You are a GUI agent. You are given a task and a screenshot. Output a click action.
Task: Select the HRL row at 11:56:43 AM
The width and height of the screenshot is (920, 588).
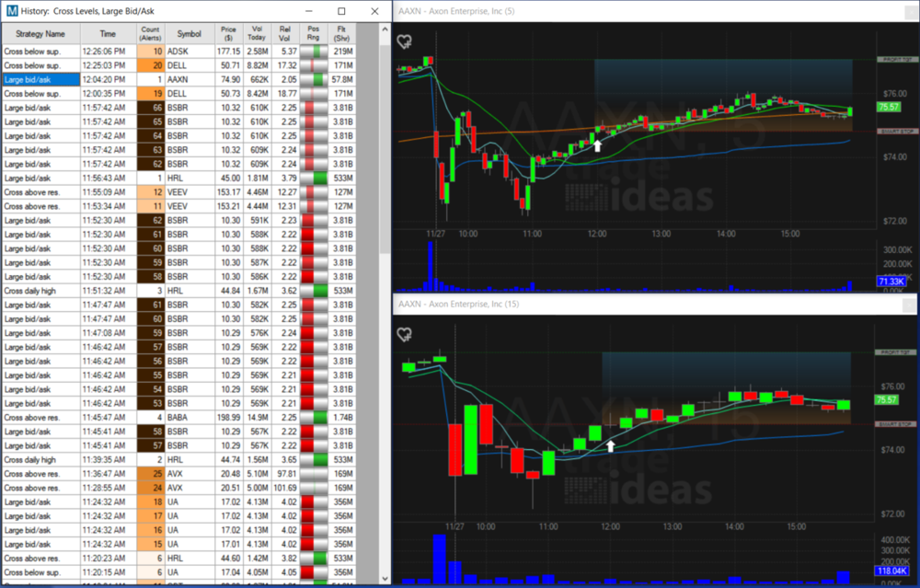(x=179, y=179)
